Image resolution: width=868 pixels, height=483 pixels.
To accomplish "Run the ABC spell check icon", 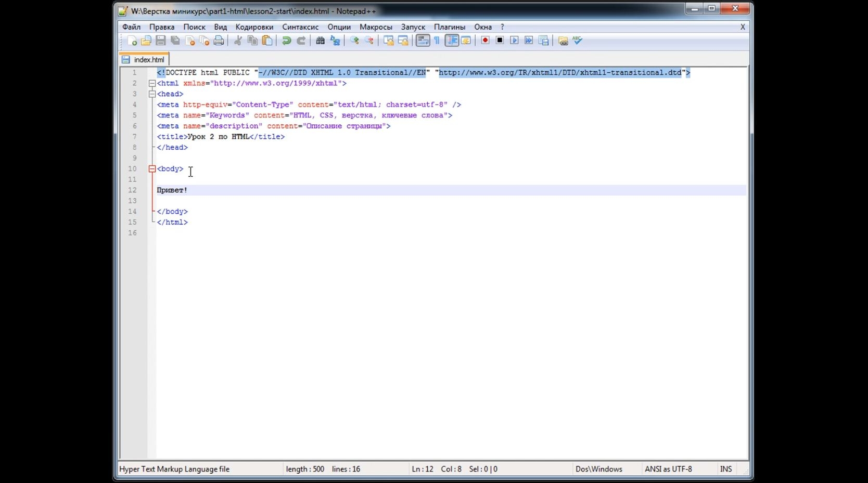I will point(577,41).
